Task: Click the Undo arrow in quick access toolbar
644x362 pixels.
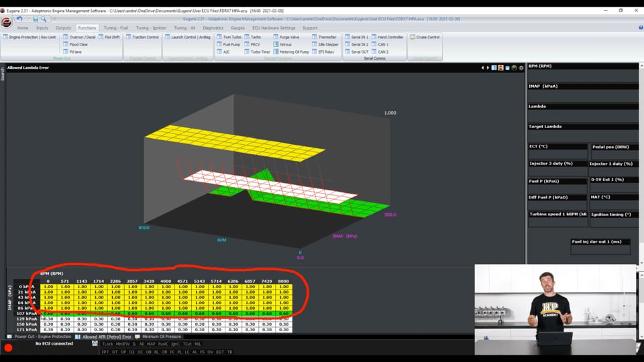Action: click(x=19, y=19)
